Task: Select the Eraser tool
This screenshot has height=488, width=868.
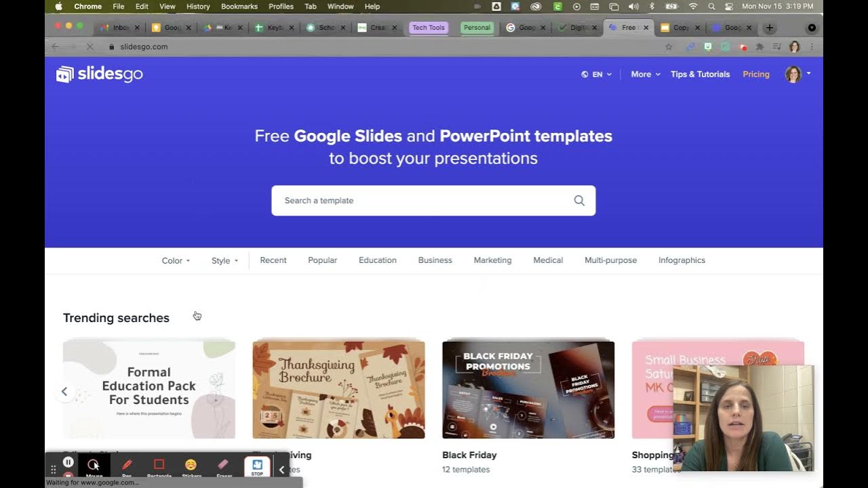Action: pos(224,466)
